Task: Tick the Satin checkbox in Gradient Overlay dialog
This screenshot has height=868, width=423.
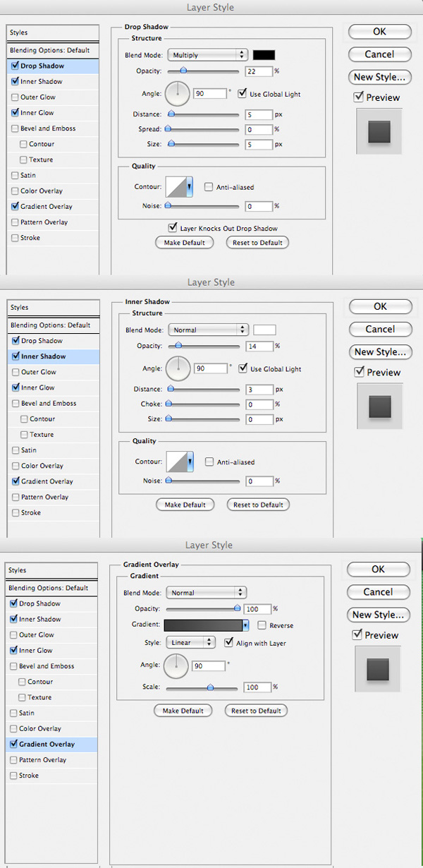Action: click(15, 713)
